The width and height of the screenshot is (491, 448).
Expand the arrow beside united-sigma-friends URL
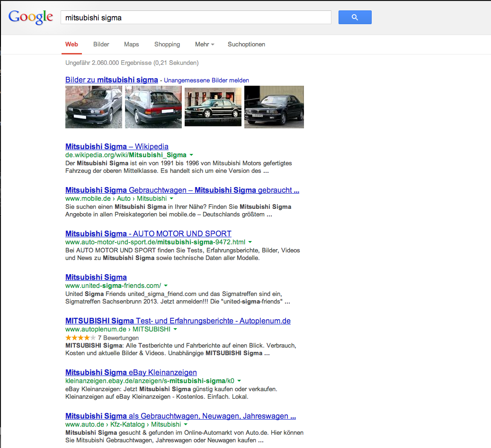(166, 286)
